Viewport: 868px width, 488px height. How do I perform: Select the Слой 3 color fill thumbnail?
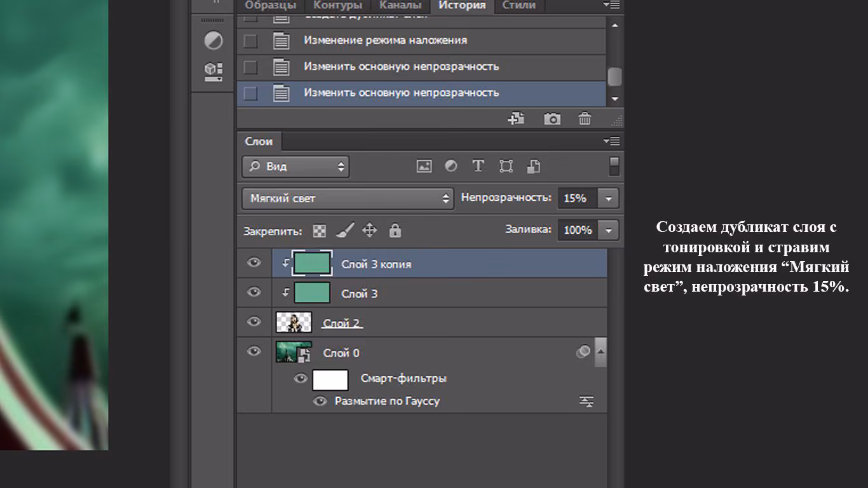(311, 293)
